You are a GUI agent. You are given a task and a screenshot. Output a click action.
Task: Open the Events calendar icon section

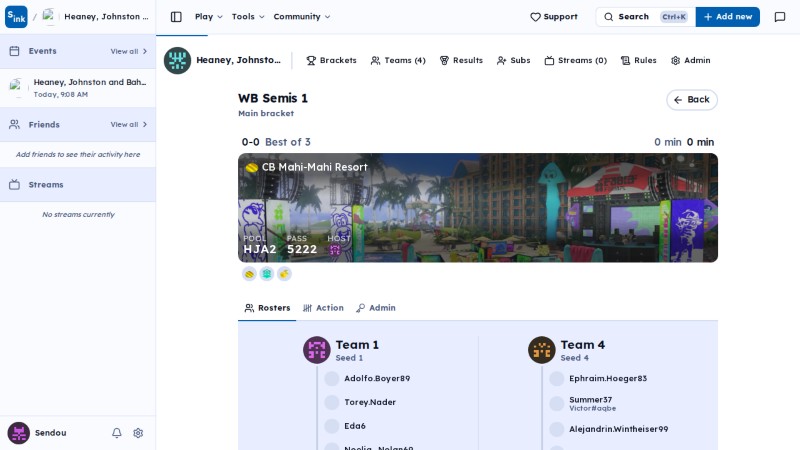click(14, 51)
